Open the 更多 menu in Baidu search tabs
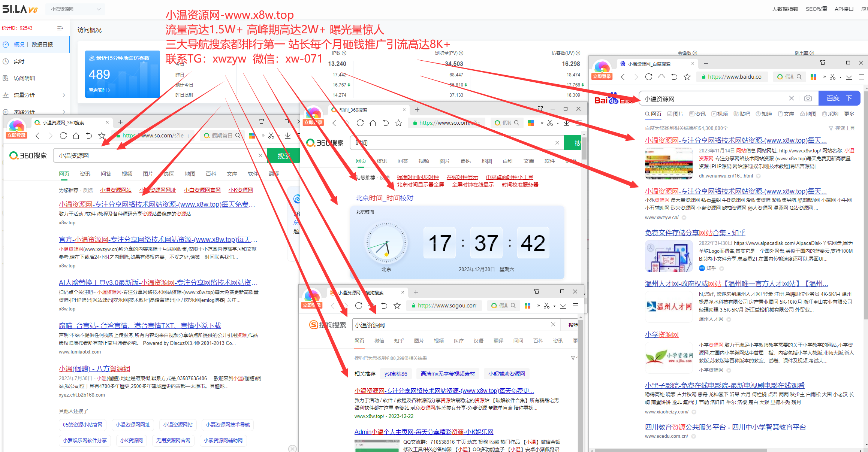The height and width of the screenshot is (452, 868). pos(849,114)
